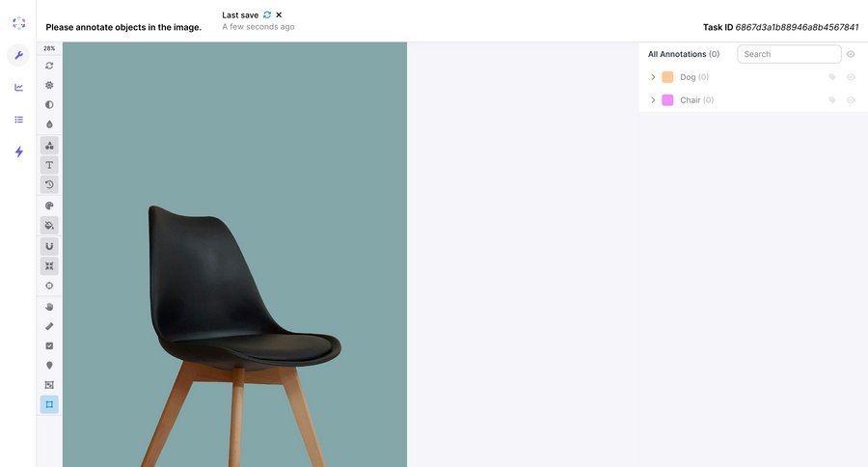Viewport: 868px width, 467px height.
Task: Toggle visibility of Dog annotations
Action: pyautogui.click(x=851, y=77)
